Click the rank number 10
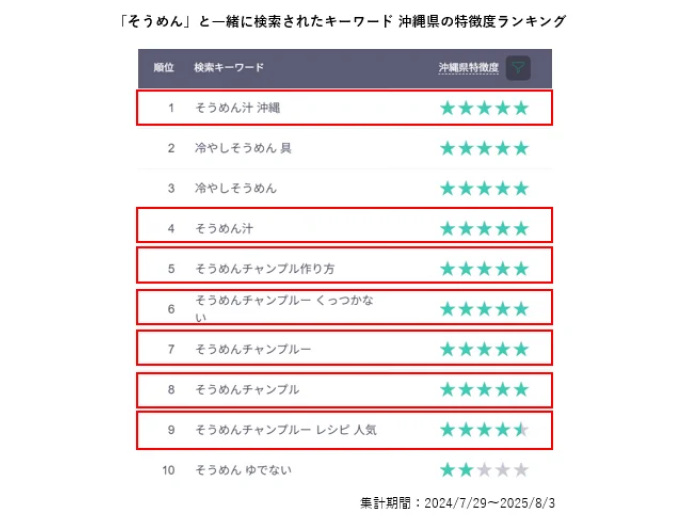This screenshot has height=520, width=693. point(168,470)
